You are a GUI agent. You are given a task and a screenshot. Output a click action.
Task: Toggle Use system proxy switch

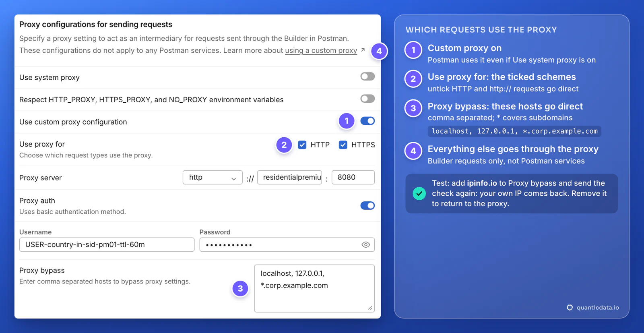click(x=367, y=77)
